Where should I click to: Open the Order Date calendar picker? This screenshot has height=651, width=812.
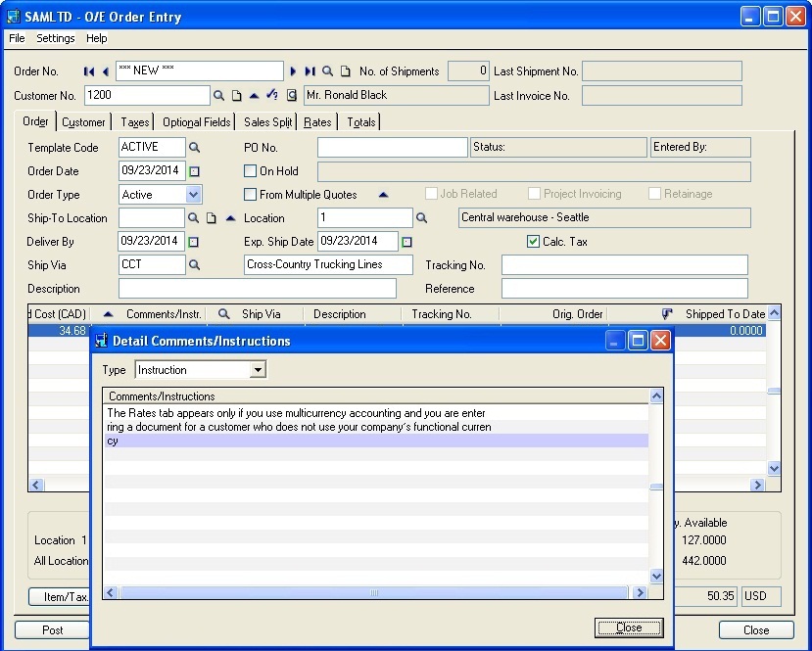pos(194,171)
